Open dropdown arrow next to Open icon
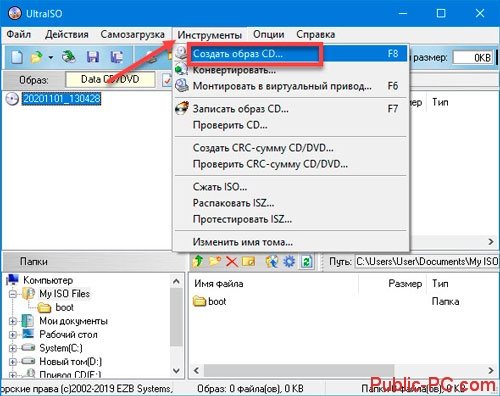This screenshot has height=396, width=500. click(51, 57)
